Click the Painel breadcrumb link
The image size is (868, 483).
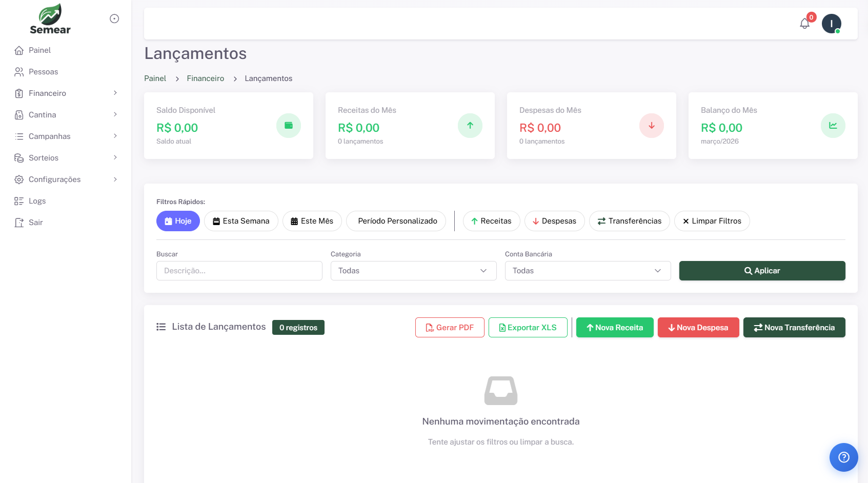click(155, 78)
